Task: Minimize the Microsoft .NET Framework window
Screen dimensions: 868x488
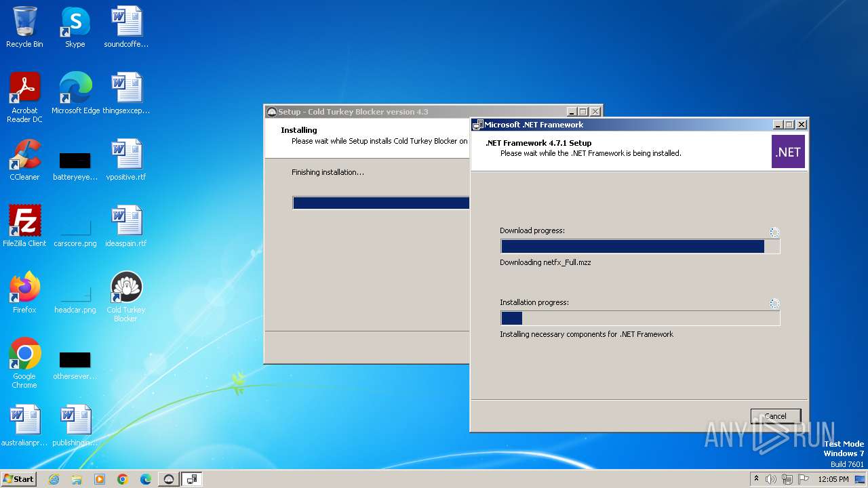Action: click(x=778, y=125)
